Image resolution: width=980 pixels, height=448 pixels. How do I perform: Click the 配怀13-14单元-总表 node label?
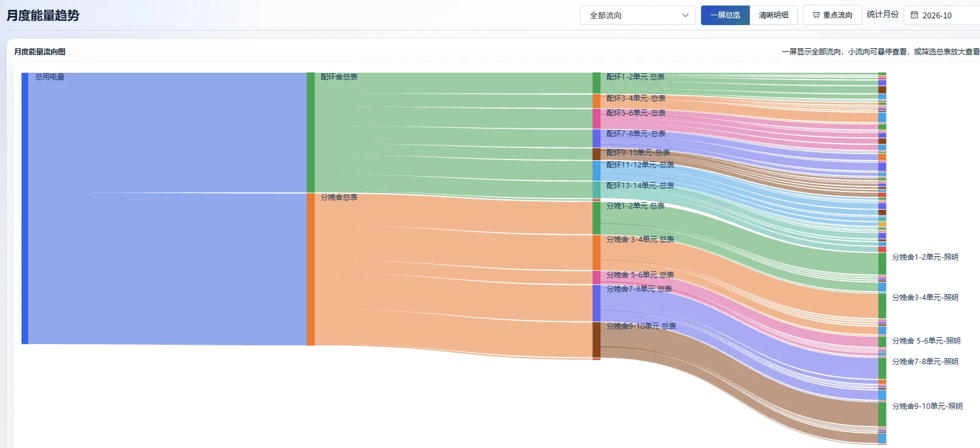pyautogui.click(x=640, y=186)
